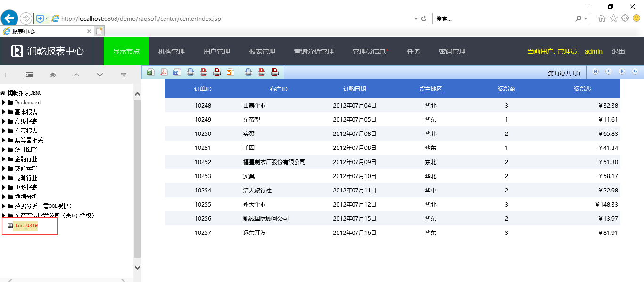This screenshot has width=644, height=282.
Task: Export the report as PDF
Action: [164, 72]
